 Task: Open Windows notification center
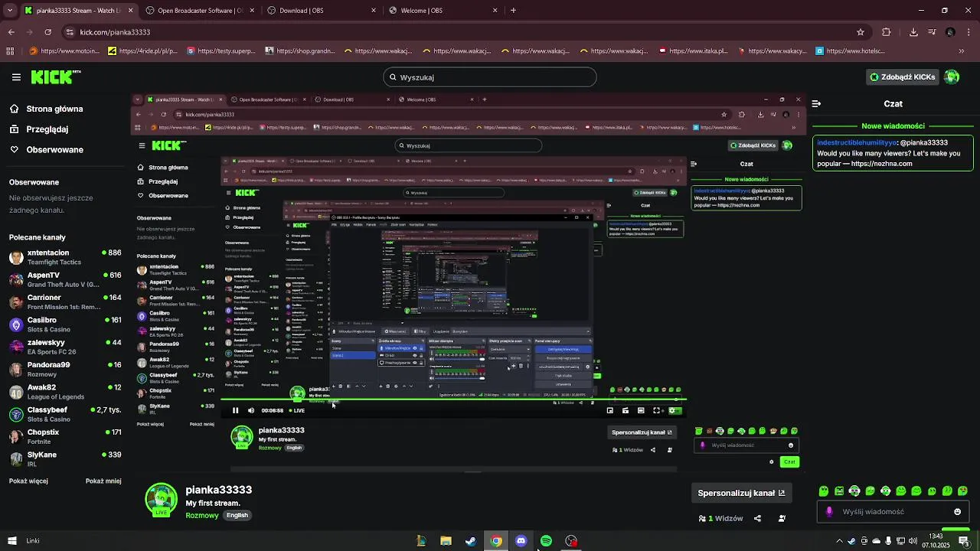pyautogui.click(x=964, y=541)
